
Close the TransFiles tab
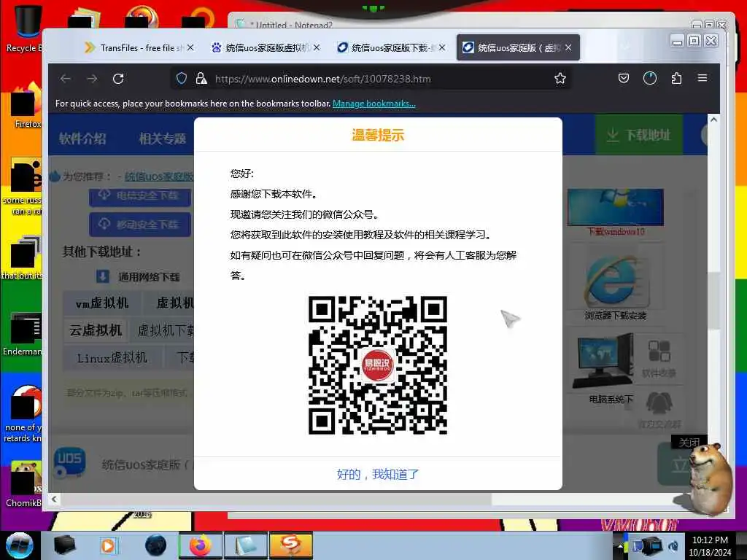pos(190,47)
